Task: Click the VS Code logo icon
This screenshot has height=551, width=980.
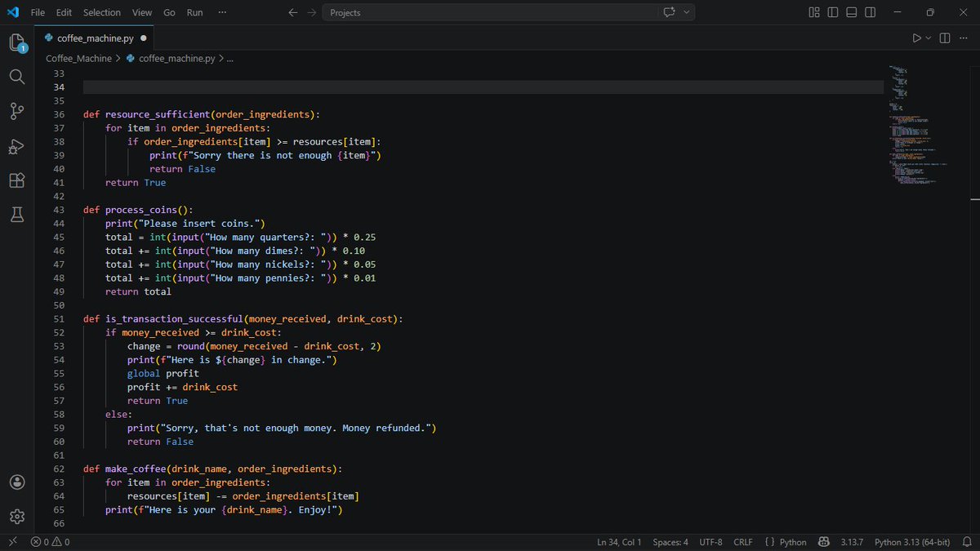Action: 12,12
